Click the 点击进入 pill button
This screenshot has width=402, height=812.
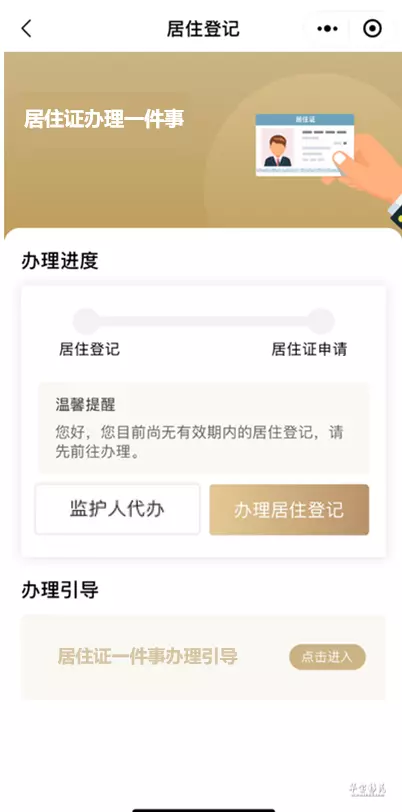(x=327, y=657)
